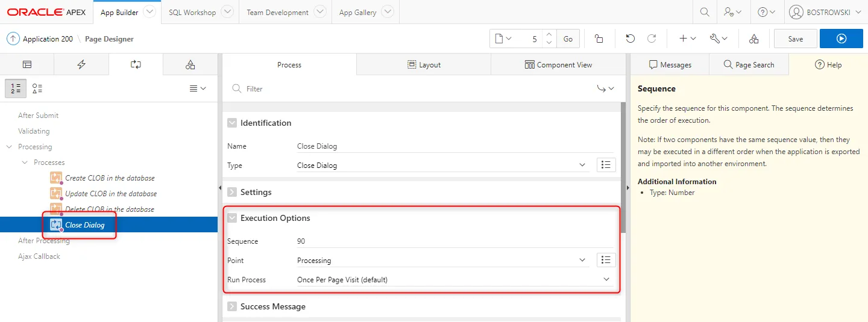Click the Run Page play button

pyautogui.click(x=841, y=39)
